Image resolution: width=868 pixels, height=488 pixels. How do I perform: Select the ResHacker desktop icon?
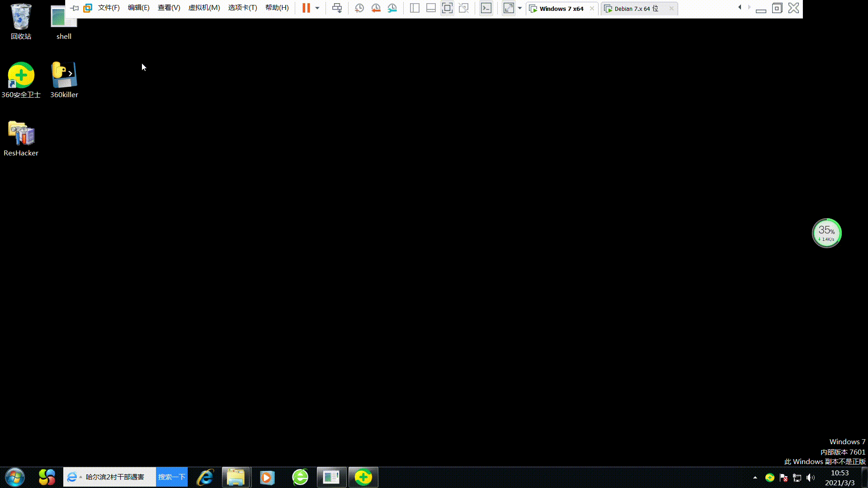[x=21, y=138]
